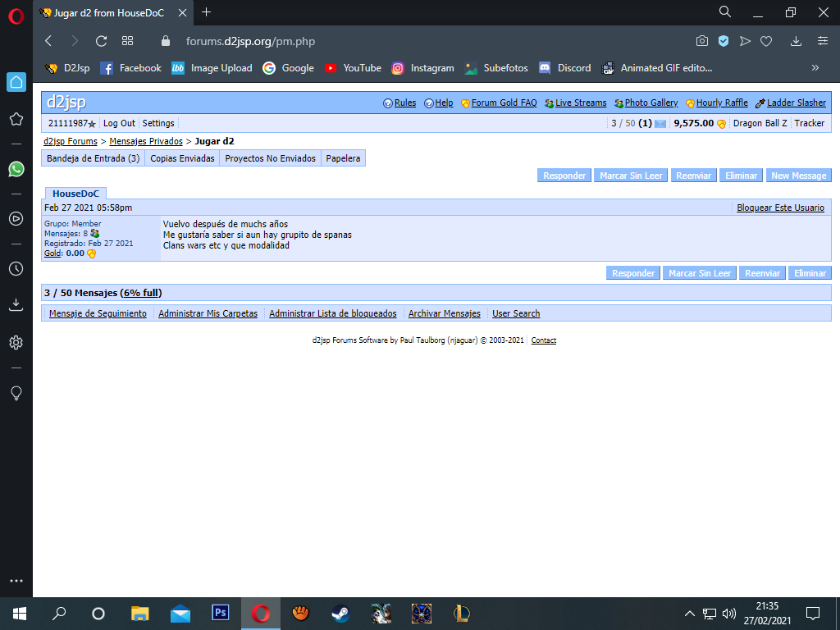This screenshot has height=630, width=840.
Task: Open the YouTube bookmark
Action: click(353, 68)
